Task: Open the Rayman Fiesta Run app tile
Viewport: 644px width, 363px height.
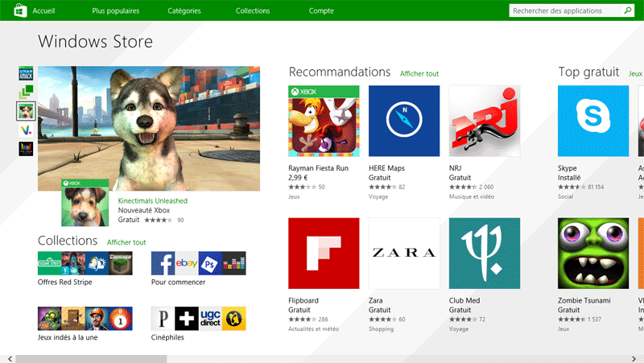Action: click(x=324, y=121)
